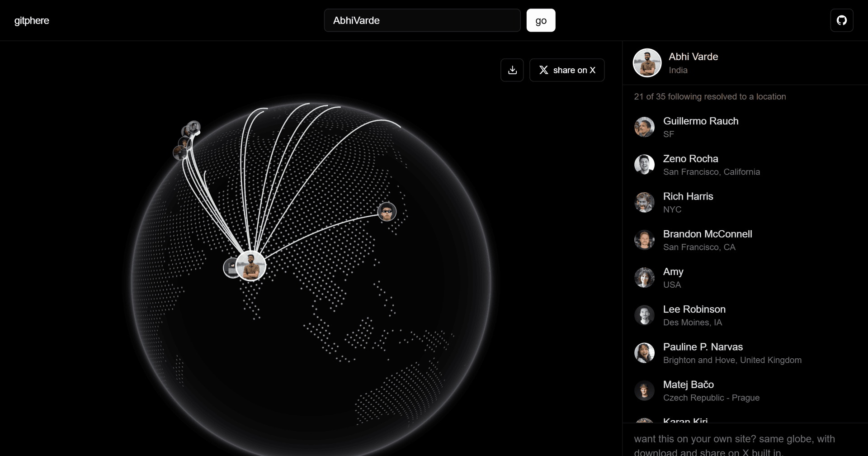Open the gitphere home logo
The width and height of the screenshot is (868, 456).
32,20
